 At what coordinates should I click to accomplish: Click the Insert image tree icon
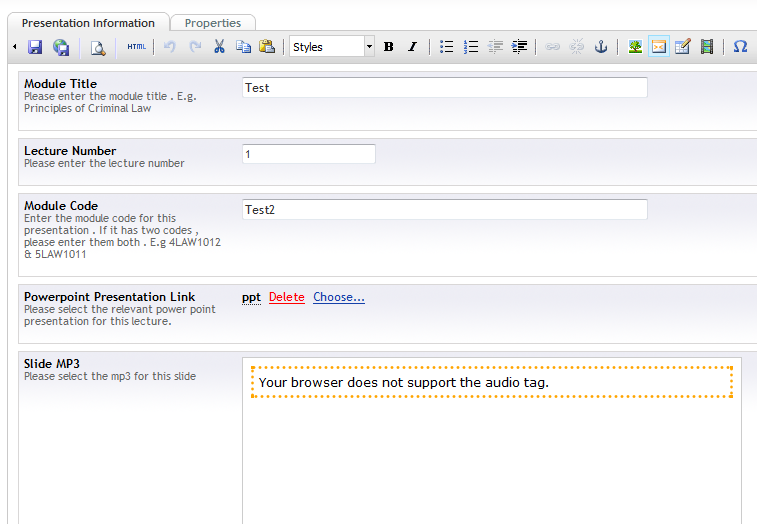[x=635, y=47]
